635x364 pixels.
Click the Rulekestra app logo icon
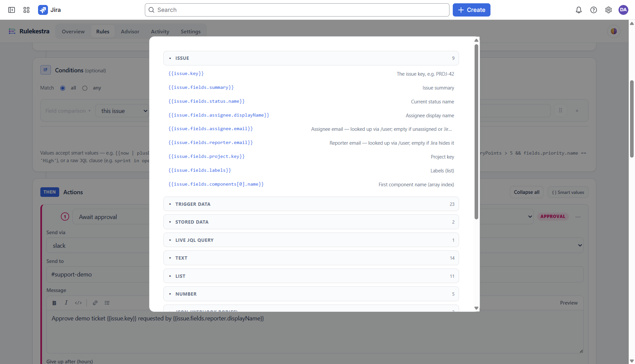[12, 31]
